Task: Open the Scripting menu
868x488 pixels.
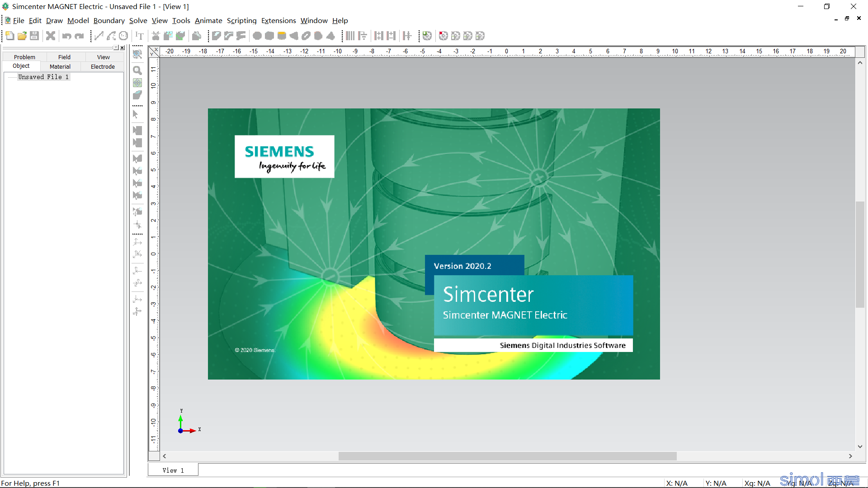Action: [241, 20]
